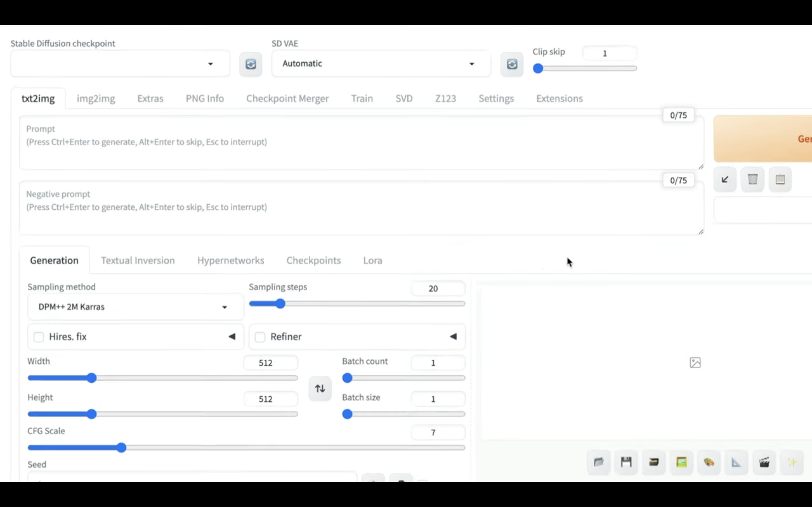Send image to inpaint with palette icon
Viewport: 812px width, 507px height.
pos(709,462)
